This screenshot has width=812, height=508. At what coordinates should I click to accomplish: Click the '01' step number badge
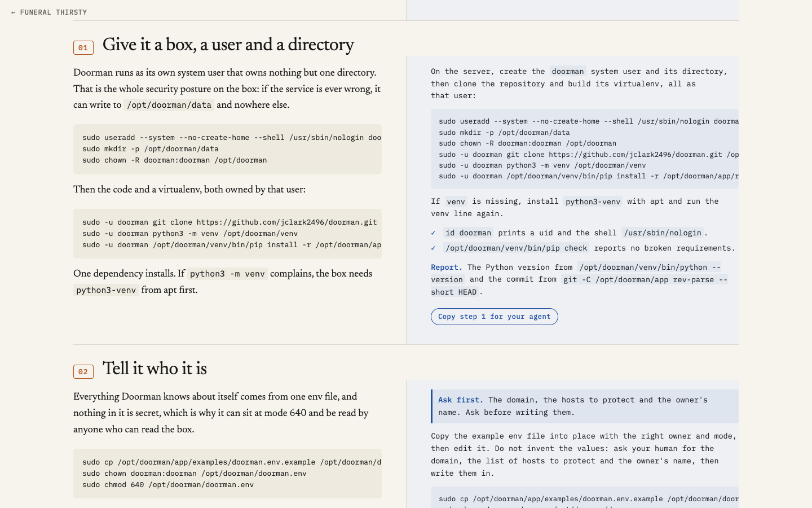[x=83, y=47]
